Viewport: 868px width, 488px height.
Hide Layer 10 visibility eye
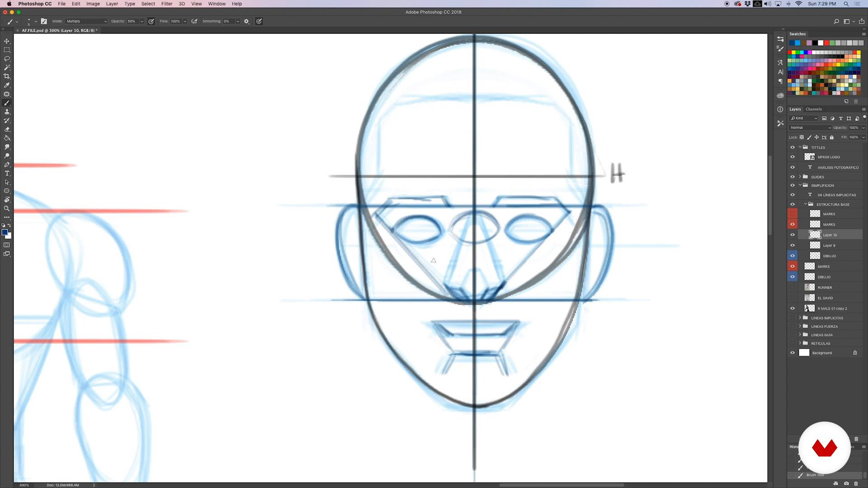tap(793, 235)
